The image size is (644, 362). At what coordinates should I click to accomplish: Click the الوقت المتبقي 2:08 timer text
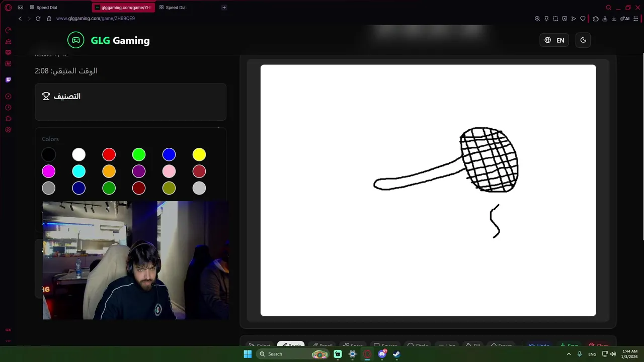[x=66, y=71]
